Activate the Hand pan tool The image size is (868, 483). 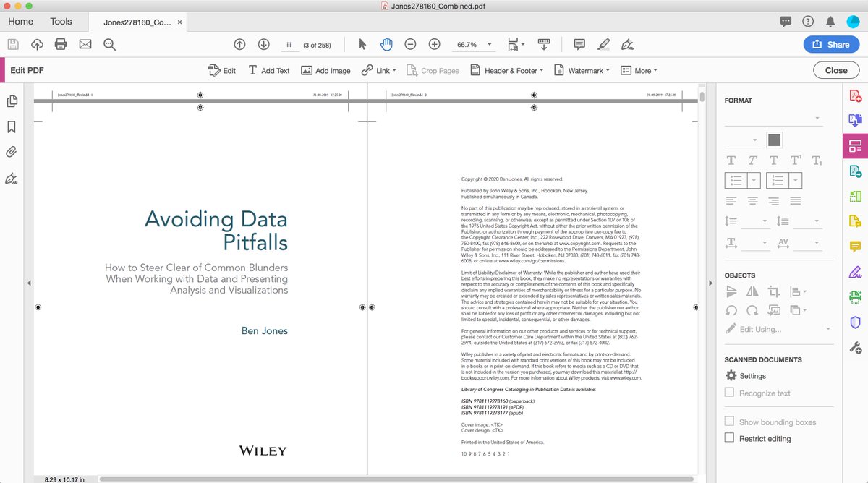(386, 44)
